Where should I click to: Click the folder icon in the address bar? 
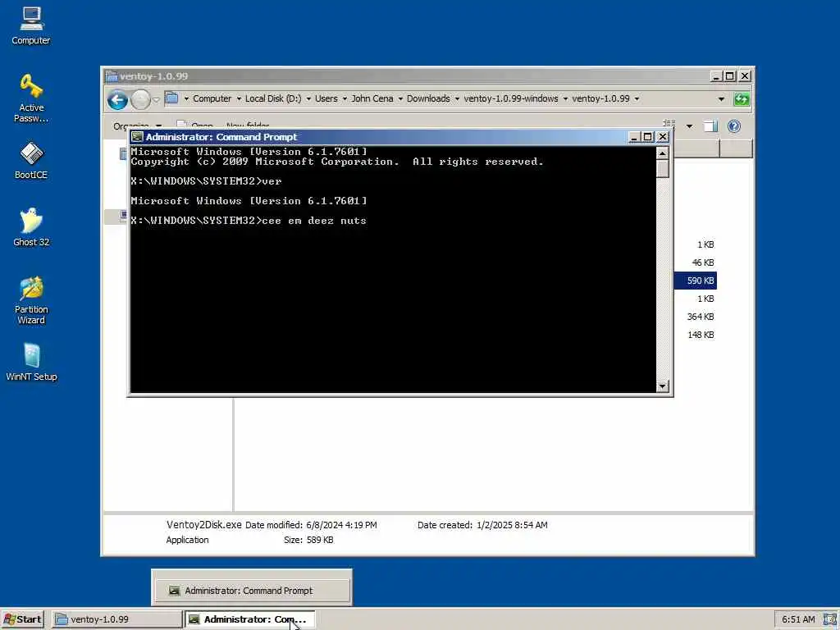pos(171,98)
